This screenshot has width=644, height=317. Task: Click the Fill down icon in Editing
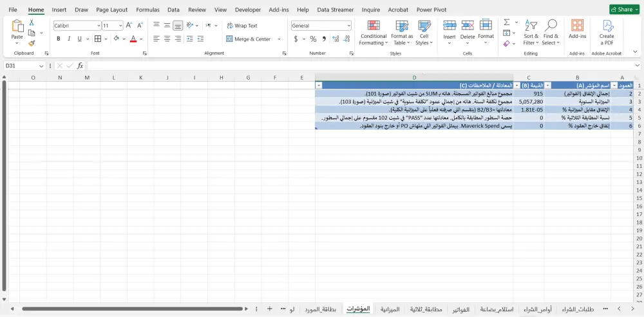(x=507, y=33)
